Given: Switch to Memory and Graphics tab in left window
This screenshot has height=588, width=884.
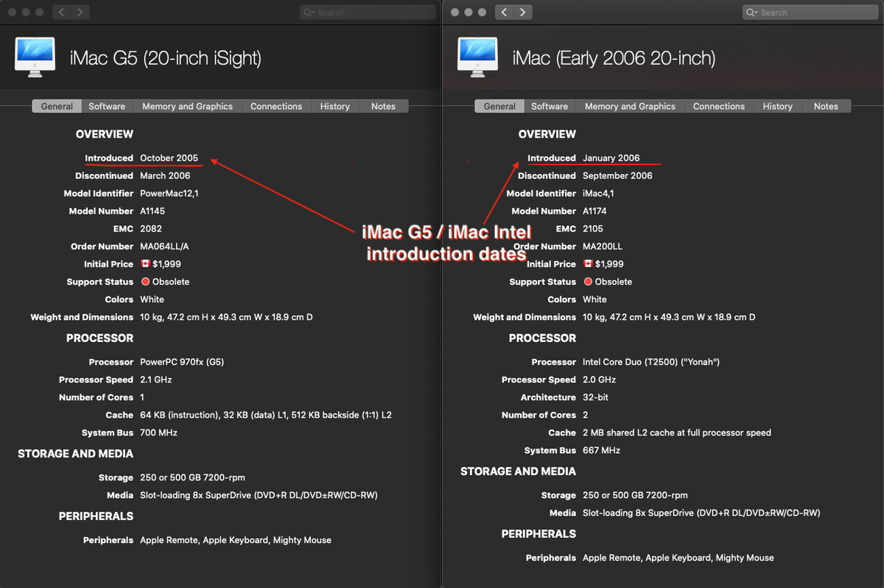Looking at the screenshot, I should 187,106.
